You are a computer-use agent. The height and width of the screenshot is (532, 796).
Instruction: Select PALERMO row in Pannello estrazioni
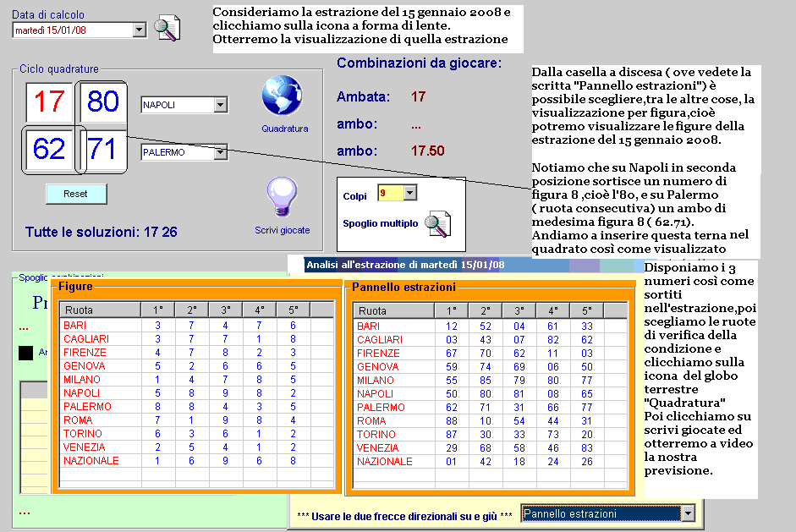pos(491,407)
